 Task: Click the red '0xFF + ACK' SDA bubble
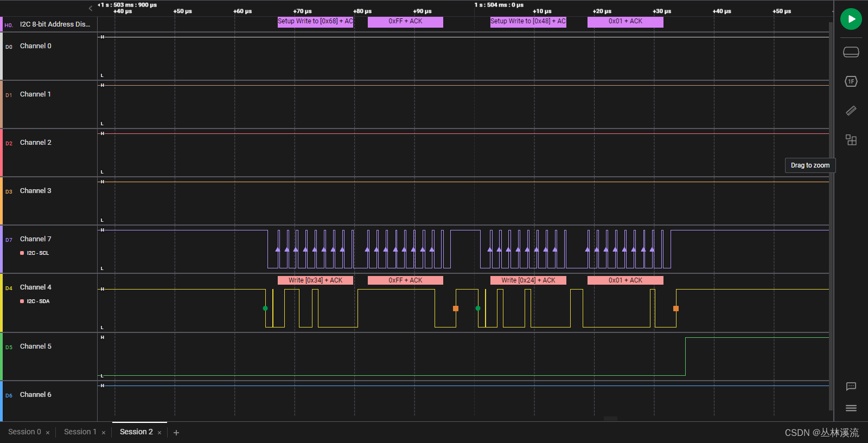pos(405,280)
